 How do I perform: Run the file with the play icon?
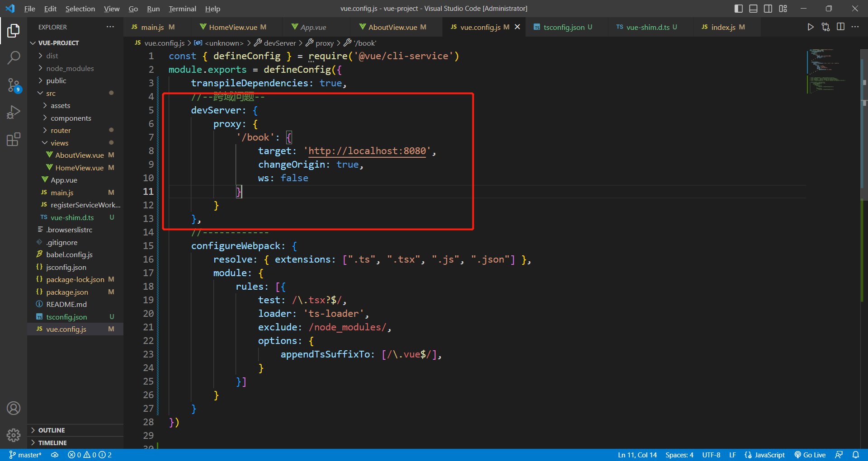[811, 27]
